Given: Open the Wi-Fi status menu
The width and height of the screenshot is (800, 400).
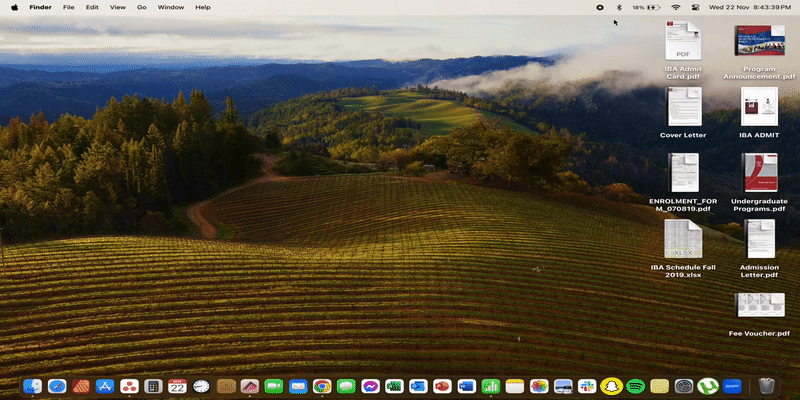Looking at the screenshot, I should coord(675,7).
